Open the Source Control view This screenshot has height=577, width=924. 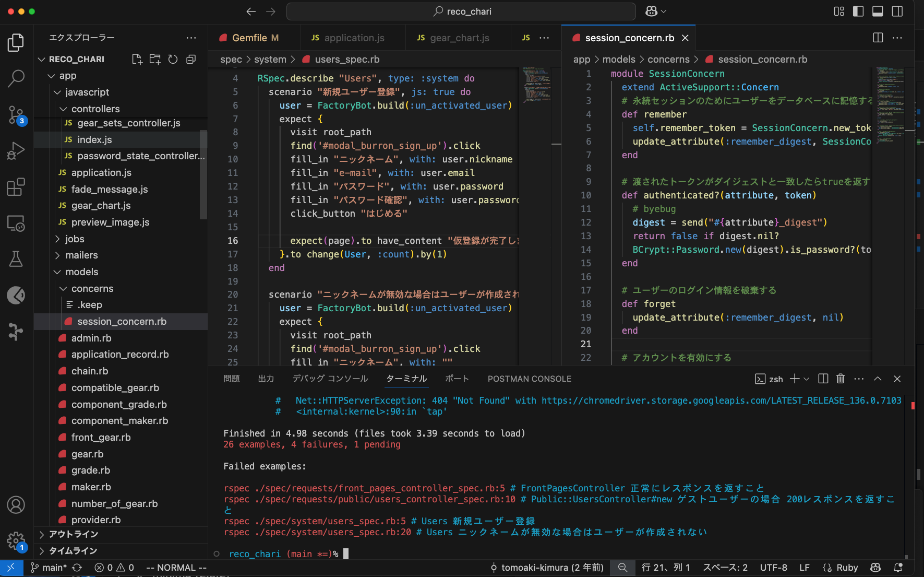point(16,114)
